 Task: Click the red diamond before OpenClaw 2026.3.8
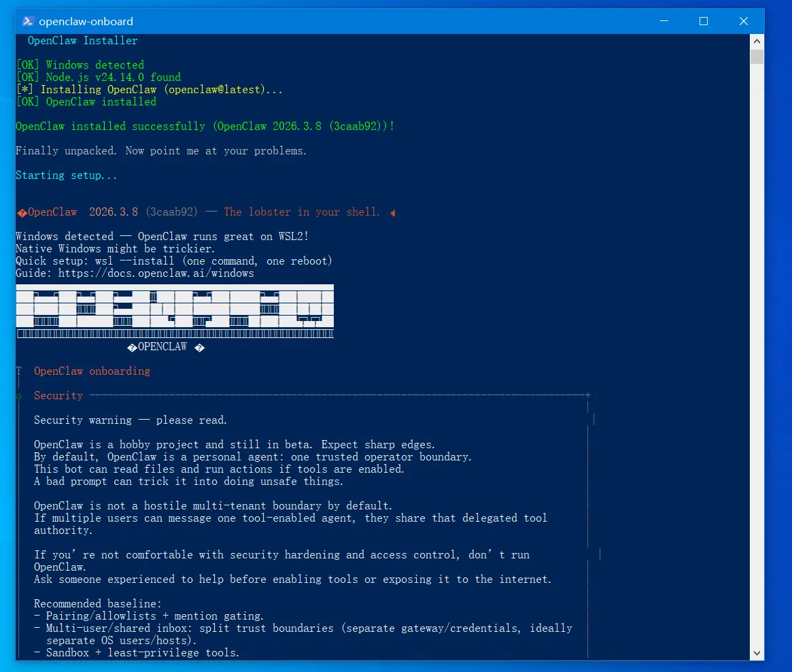click(x=22, y=213)
